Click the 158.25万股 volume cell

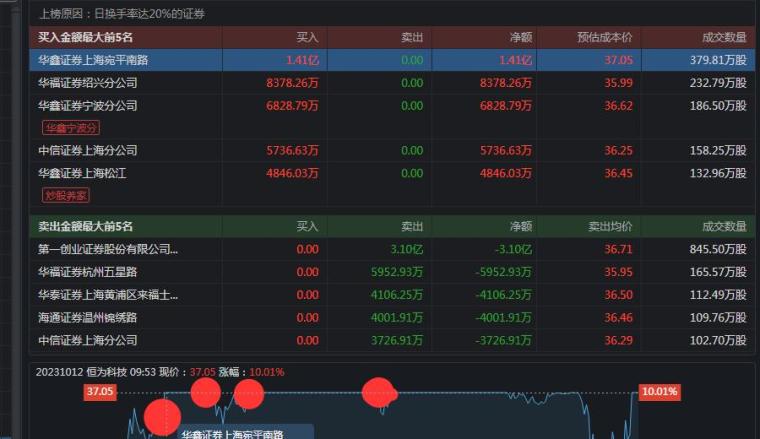point(718,150)
